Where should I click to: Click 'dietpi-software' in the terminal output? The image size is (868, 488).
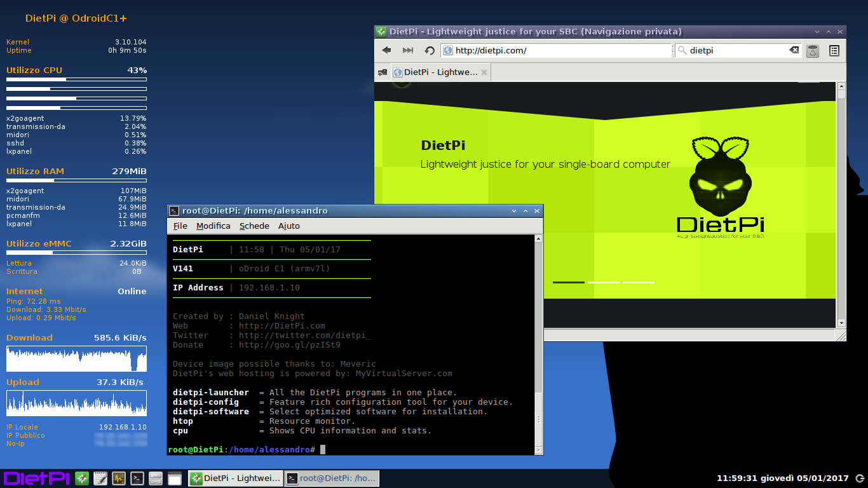211,412
